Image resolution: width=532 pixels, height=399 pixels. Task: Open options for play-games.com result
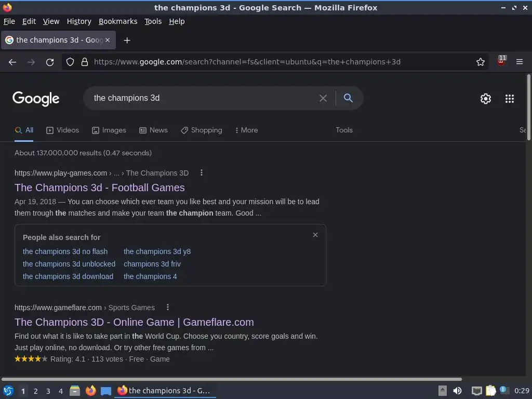pos(202,172)
